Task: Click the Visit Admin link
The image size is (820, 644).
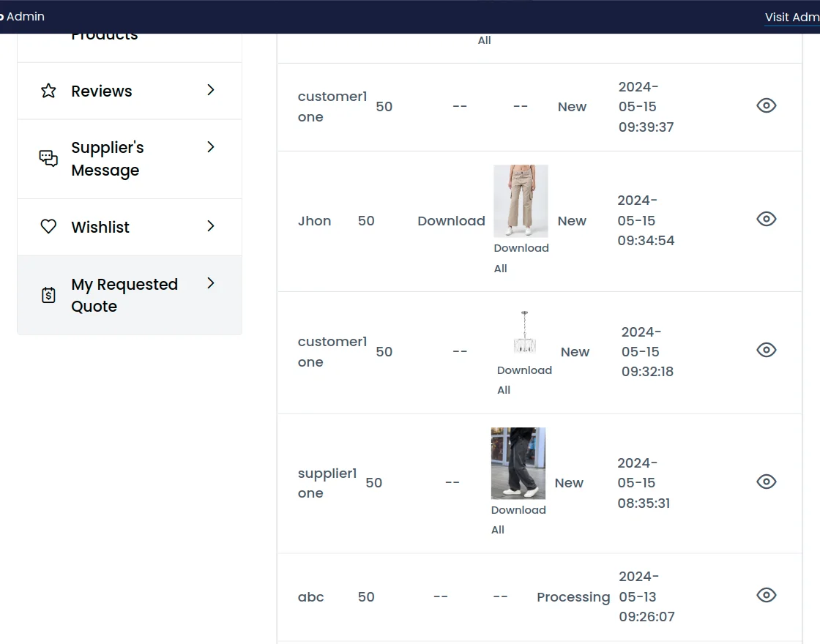Action: (792, 17)
